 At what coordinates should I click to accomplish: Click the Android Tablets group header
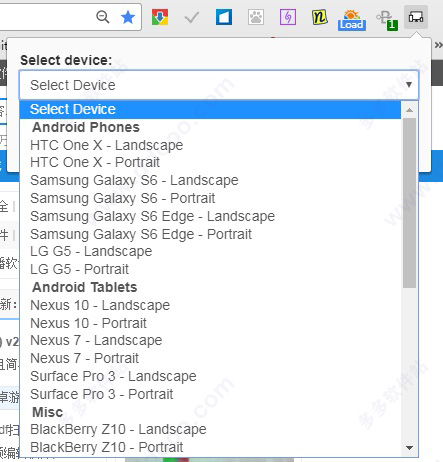tap(85, 287)
